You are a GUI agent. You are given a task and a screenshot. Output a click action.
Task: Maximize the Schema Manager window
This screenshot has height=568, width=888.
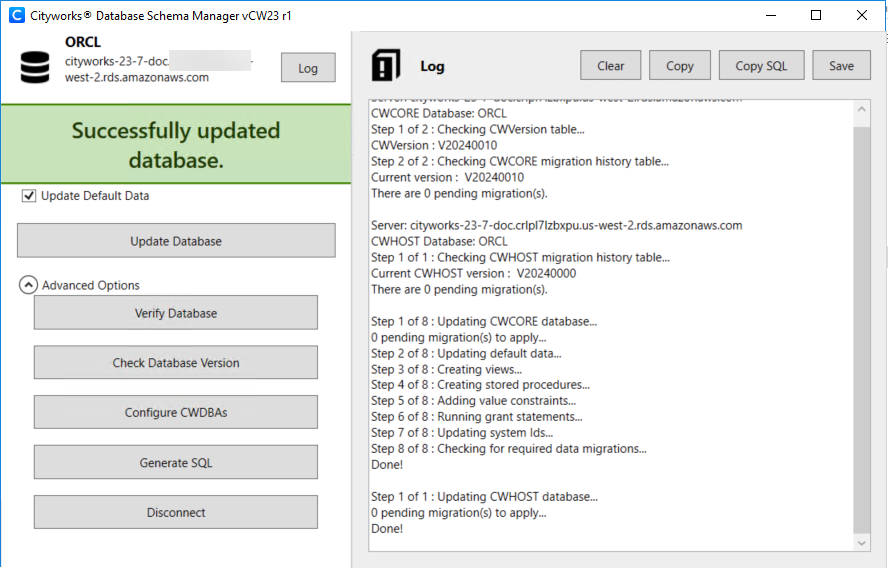816,15
